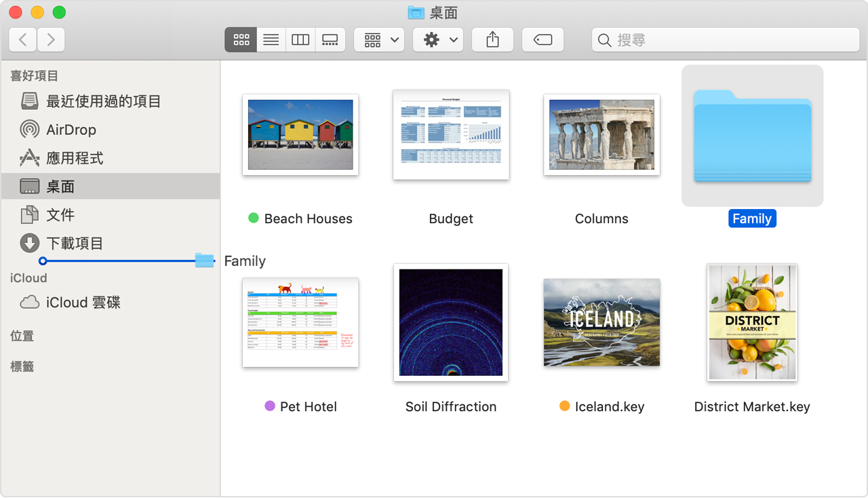Click the back navigation arrow
Screen dimensions: 868x498
[23, 40]
